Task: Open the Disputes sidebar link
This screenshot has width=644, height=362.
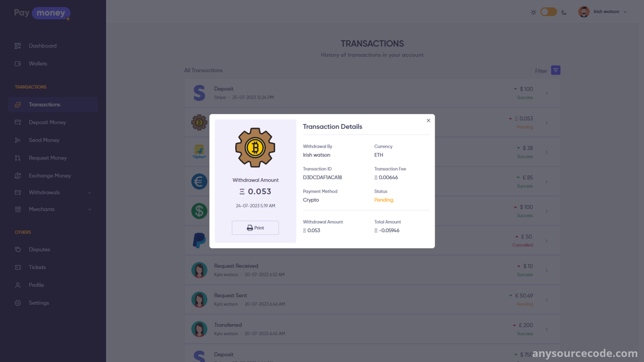Action: [39, 249]
